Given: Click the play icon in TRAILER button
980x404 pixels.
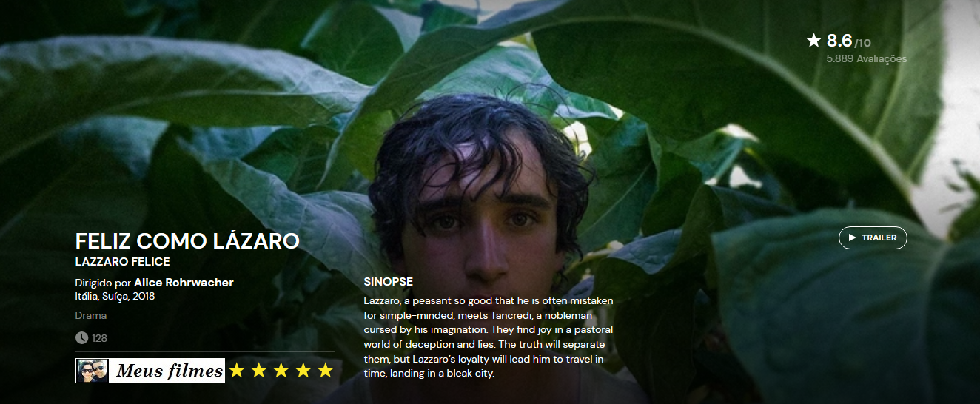Looking at the screenshot, I should 852,238.
